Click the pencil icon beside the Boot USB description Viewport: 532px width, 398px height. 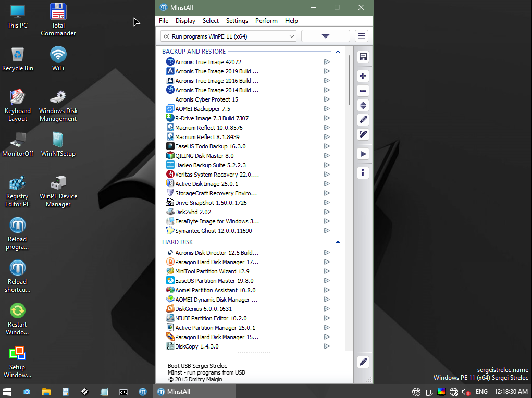[363, 362]
